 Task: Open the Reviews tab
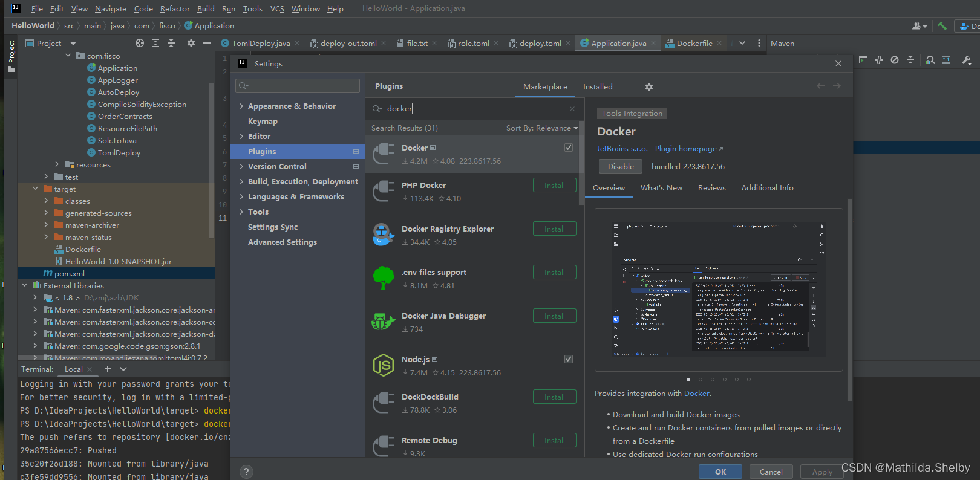click(x=712, y=188)
